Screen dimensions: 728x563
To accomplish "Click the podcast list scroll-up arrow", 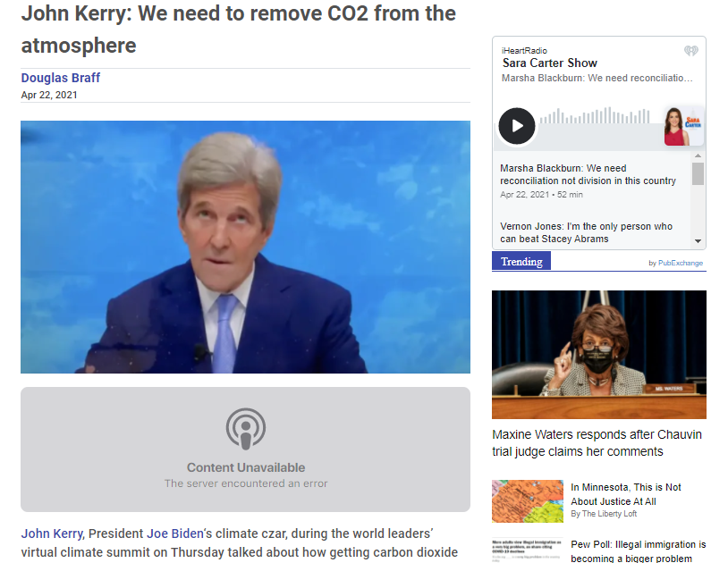I will tap(698, 155).
